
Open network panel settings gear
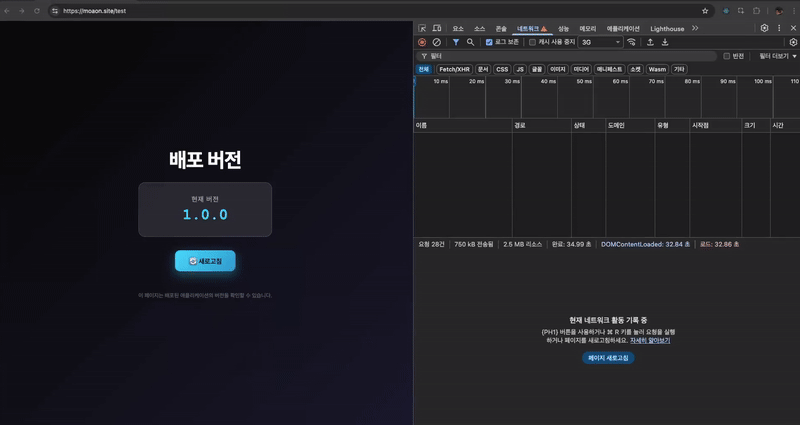click(x=793, y=42)
